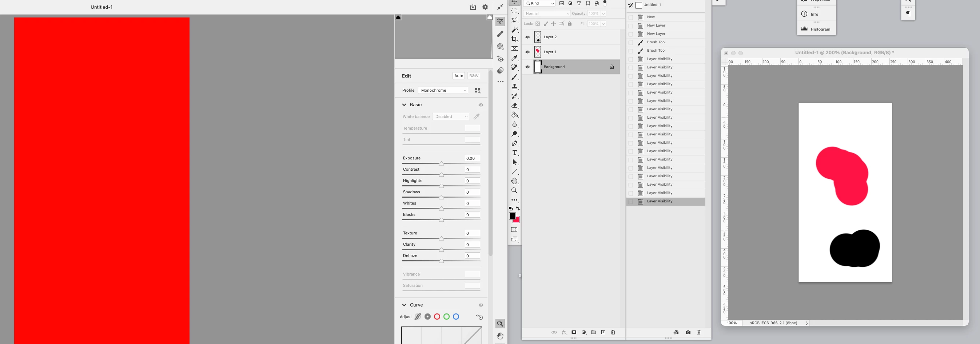Select 'New' history state
The width and height of the screenshot is (980, 344).
tap(666, 17)
